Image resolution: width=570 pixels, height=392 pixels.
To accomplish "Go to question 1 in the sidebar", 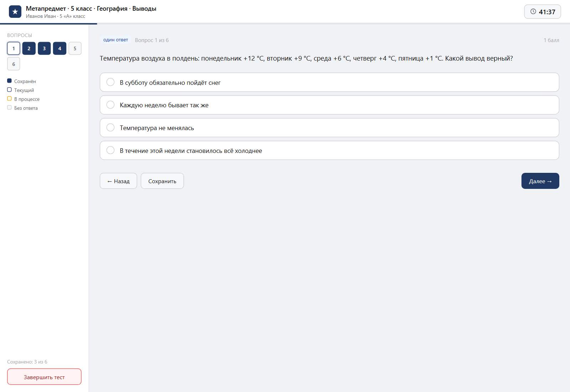I will coord(14,48).
